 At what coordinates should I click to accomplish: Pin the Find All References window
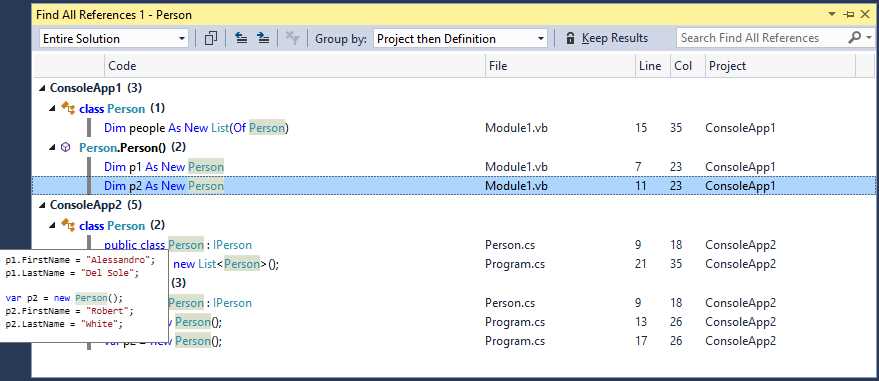[x=849, y=15]
